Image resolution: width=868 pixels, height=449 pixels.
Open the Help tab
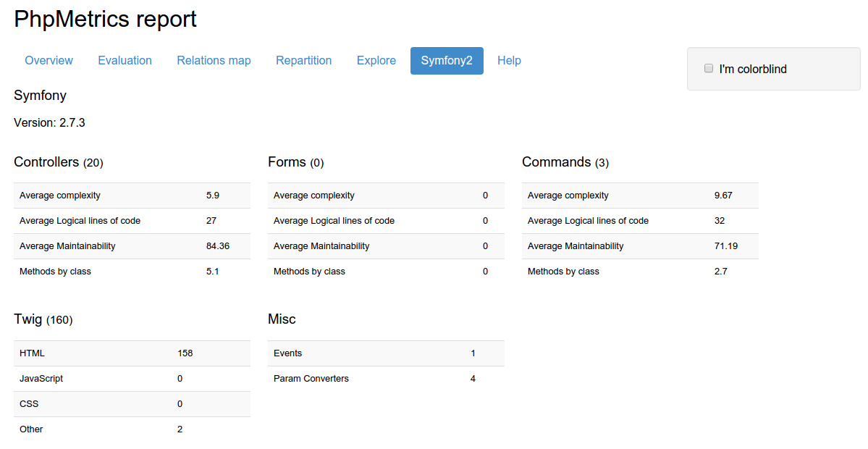(509, 60)
